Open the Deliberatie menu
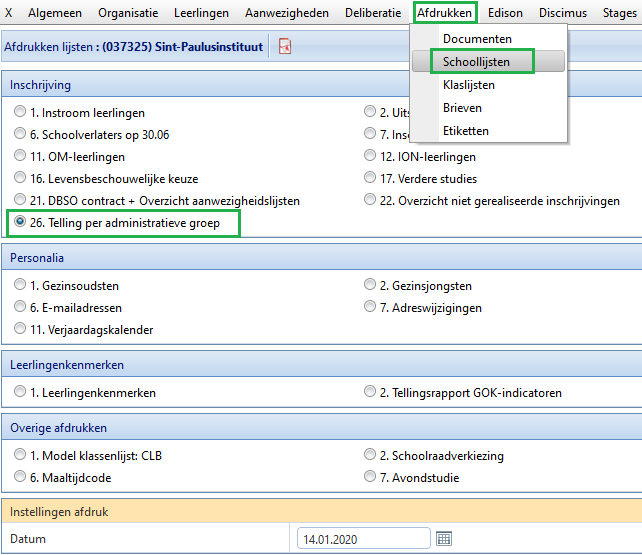 tap(373, 13)
